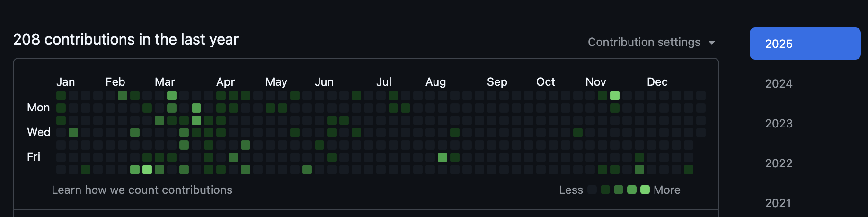Screen dimensions: 868x217
Task: Click the second legend square after Less
Action: click(605, 190)
